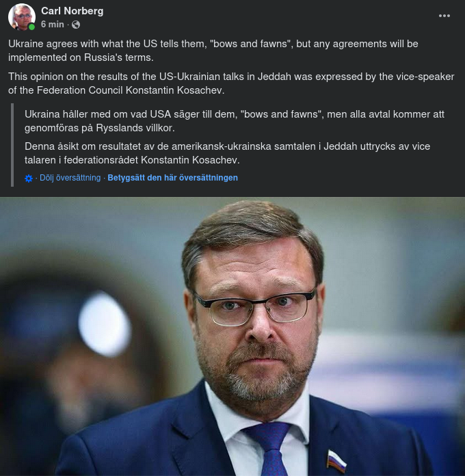Click the green online status dot
Screen dimensions: 465x476
tap(31, 27)
